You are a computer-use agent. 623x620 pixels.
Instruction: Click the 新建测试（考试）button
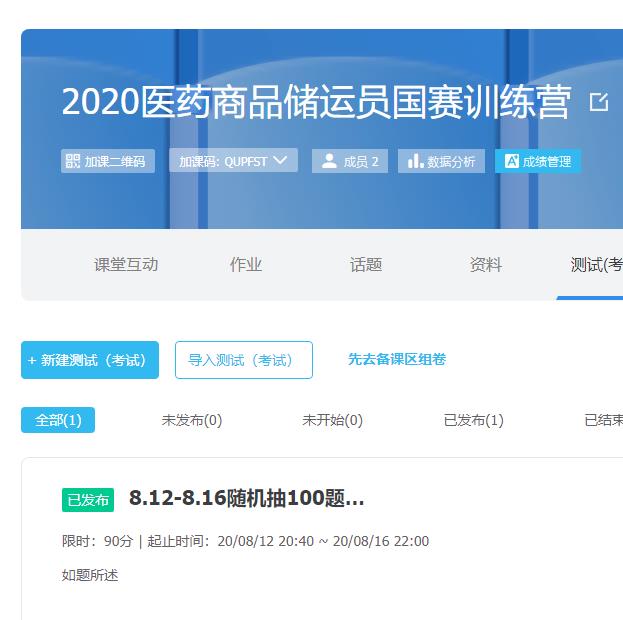pyautogui.click(x=90, y=360)
